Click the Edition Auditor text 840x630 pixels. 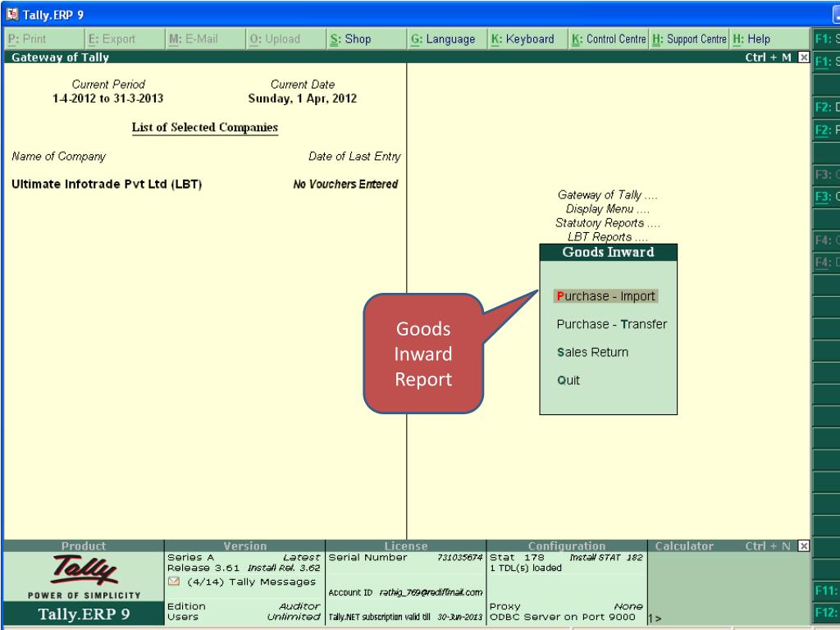pos(244,606)
